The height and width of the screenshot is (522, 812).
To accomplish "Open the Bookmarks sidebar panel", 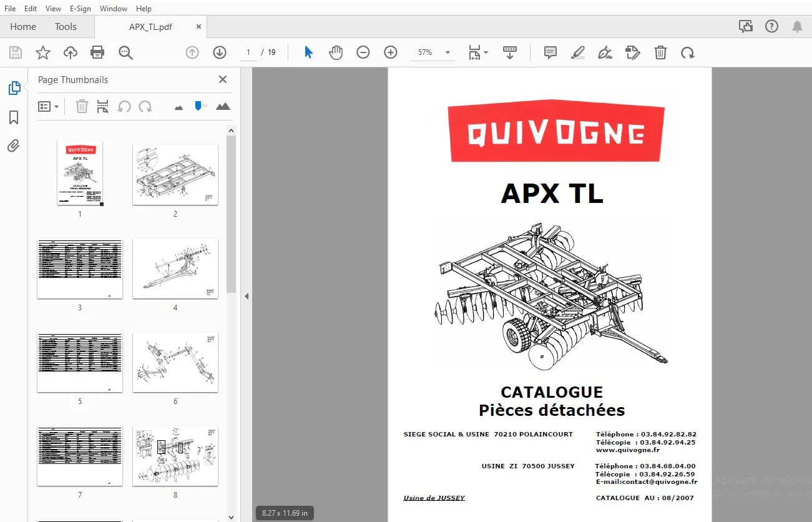I will [14, 117].
